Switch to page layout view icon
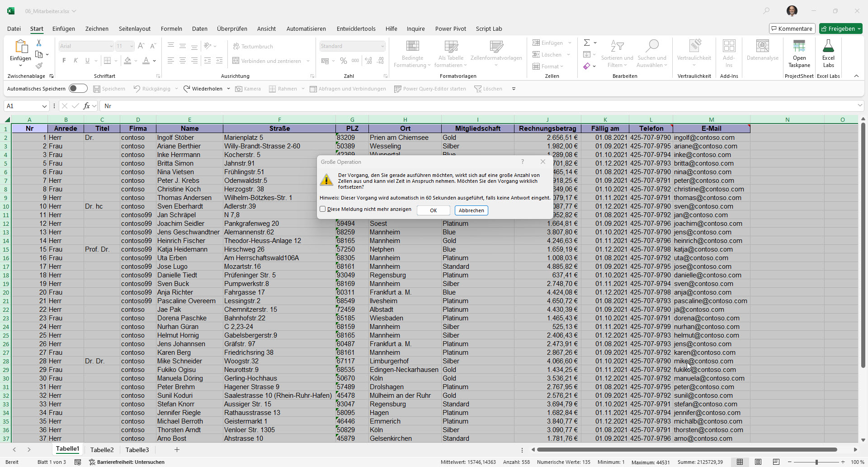This screenshot has height=467, width=868. [x=758, y=462]
